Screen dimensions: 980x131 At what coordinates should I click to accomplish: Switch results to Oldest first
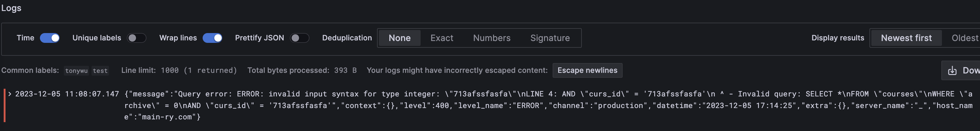click(x=965, y=38)
